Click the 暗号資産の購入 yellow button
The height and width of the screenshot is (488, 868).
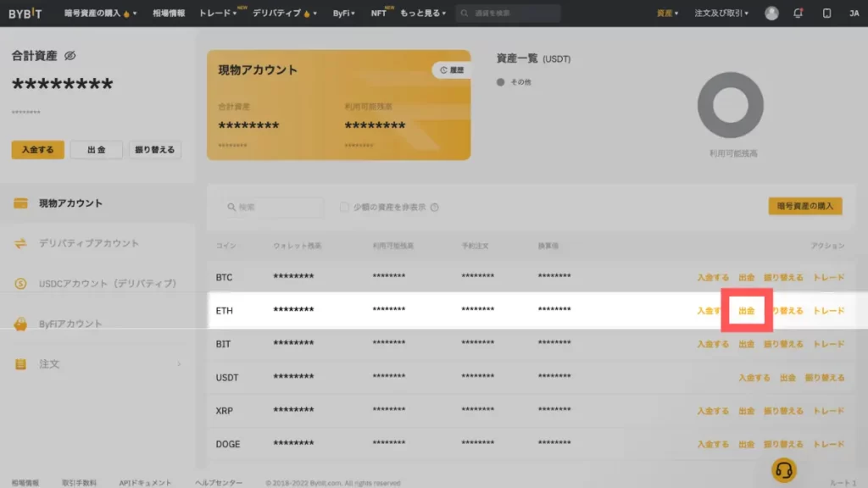tap(805, 206)
